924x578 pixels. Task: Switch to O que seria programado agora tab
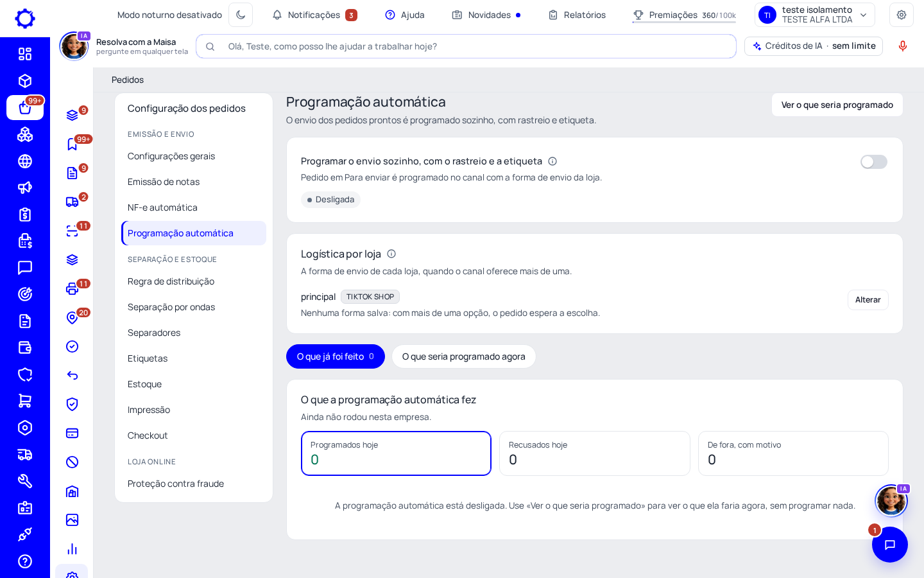click(x=464, y=356)
